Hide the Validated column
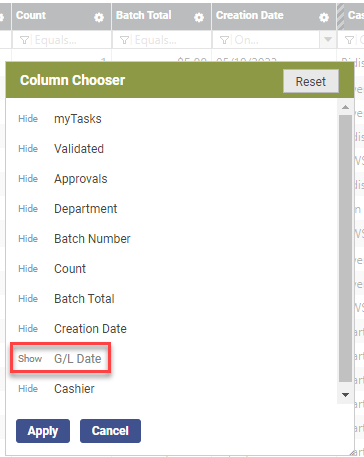Image resolution: width=364 pixels, height=457 pixels. (28, 149)
